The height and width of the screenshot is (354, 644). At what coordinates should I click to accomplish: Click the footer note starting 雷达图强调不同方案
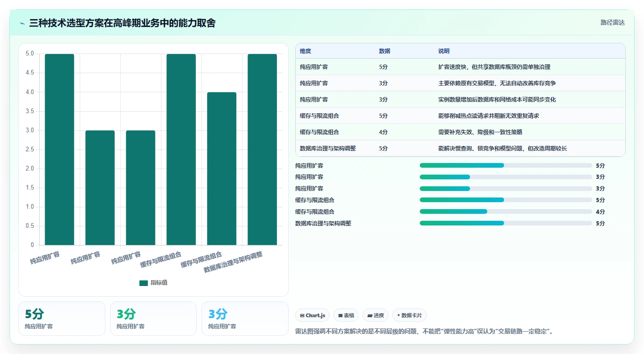[424, 332]
